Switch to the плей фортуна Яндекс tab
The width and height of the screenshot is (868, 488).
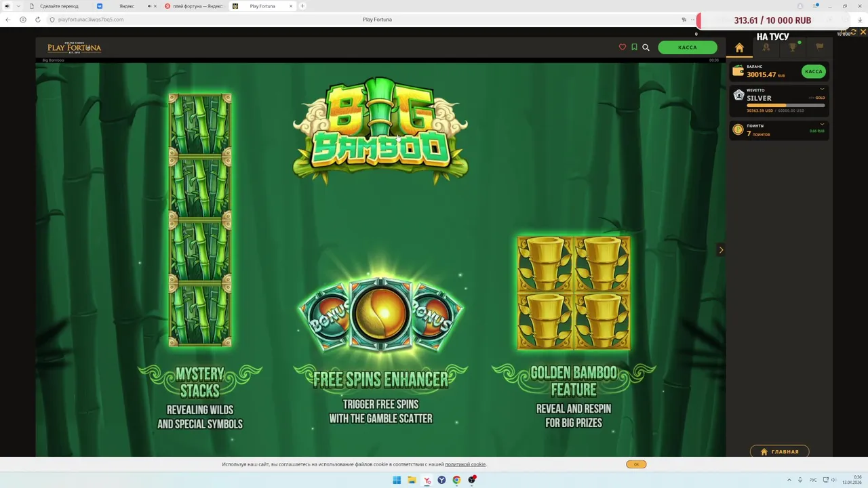193,6
